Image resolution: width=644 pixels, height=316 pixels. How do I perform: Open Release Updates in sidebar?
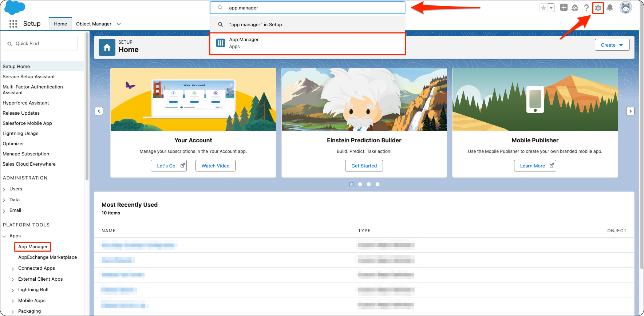[21, 113]
